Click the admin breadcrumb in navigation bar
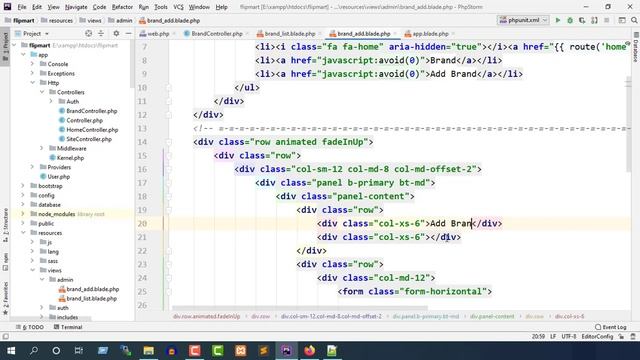Screen dimensions: 640x360 (120, 20)
